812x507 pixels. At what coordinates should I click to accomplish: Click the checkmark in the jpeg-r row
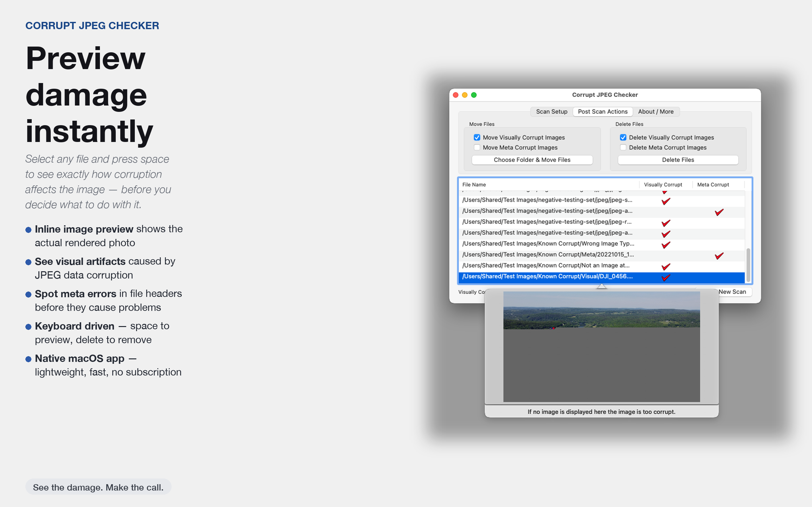click(666, 223)
